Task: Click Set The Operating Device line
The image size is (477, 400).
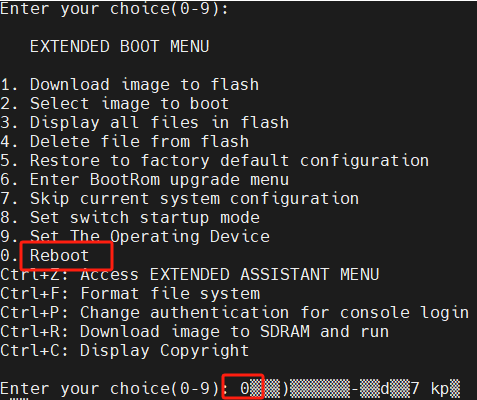Action: tap(135, 237)
